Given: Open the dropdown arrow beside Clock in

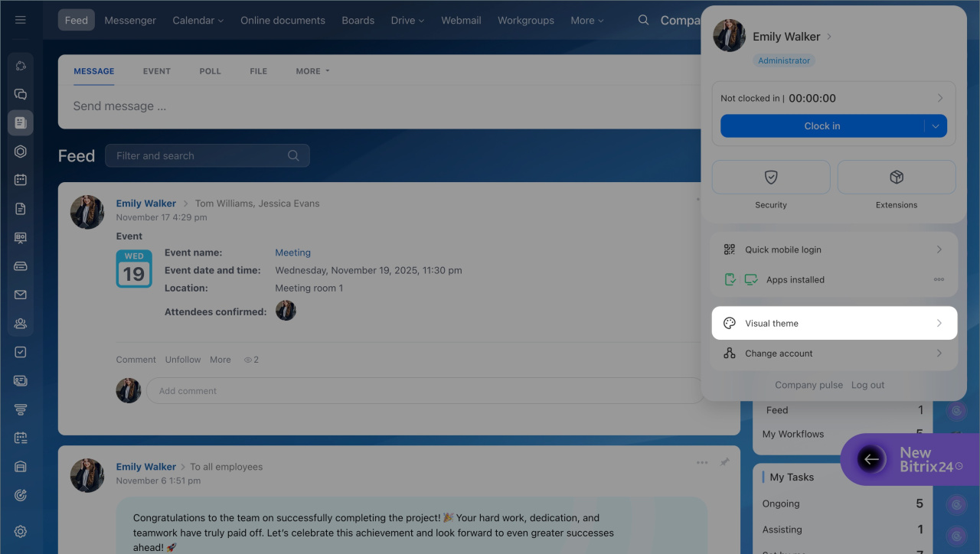Looking at the screenshot, I should point(936,126).
